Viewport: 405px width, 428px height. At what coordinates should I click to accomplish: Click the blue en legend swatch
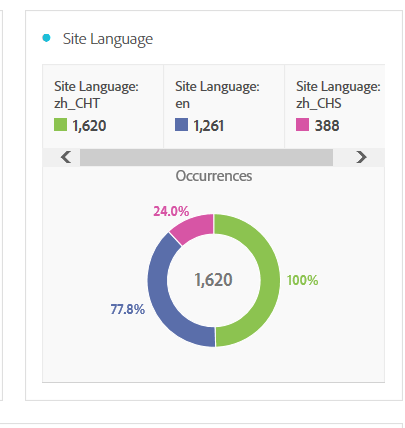point(181,125)
